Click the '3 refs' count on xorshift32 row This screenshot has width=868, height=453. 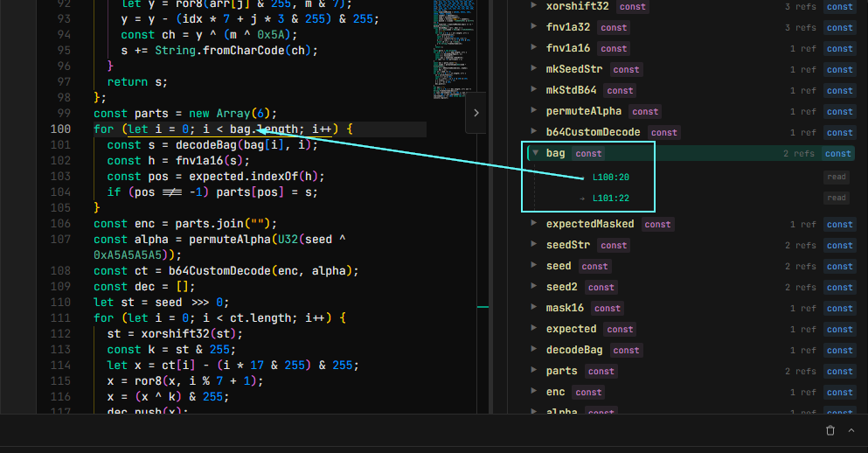[801, 7]
